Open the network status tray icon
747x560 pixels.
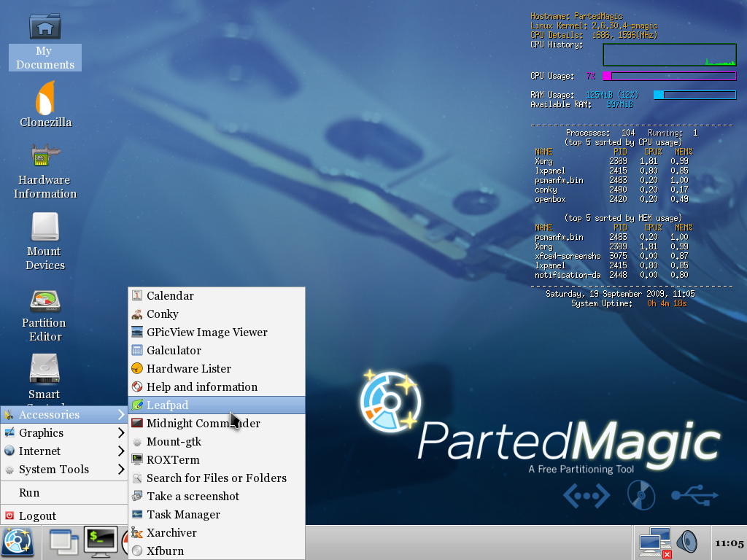[654, 542]
